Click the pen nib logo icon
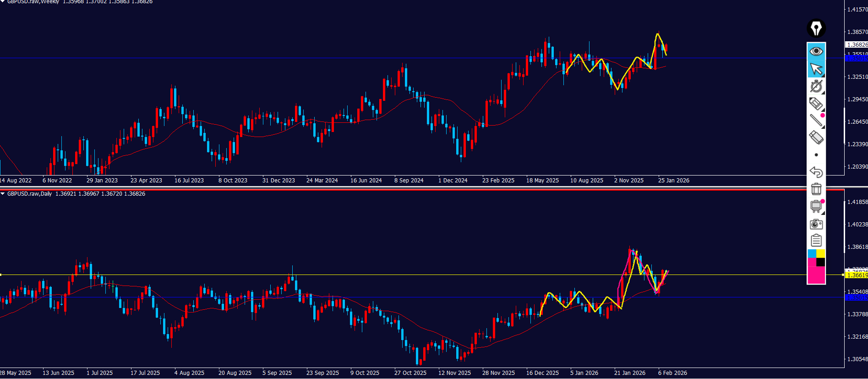This screenshot has height=379, width=868. 816,28
